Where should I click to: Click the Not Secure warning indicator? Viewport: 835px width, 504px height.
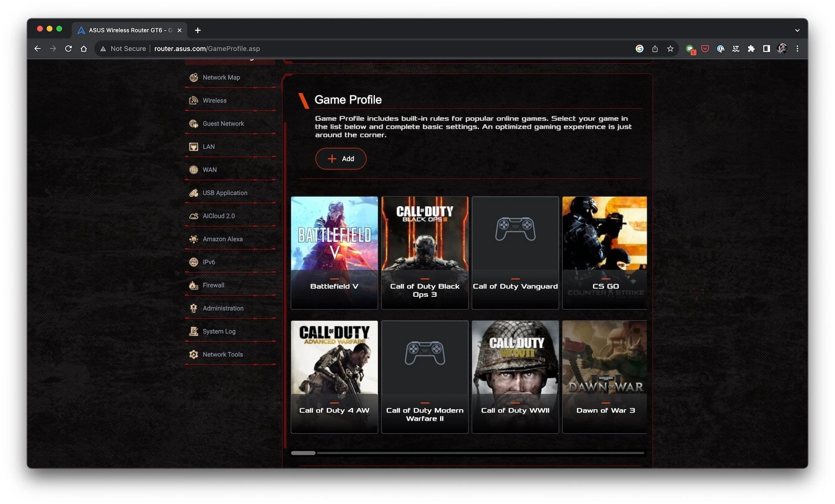(123, 49)
